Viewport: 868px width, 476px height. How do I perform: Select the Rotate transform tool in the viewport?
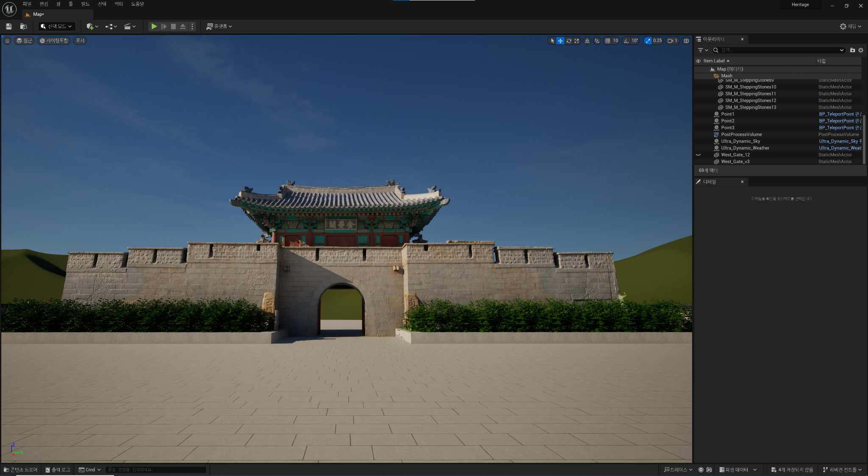(x=569, y=41)
